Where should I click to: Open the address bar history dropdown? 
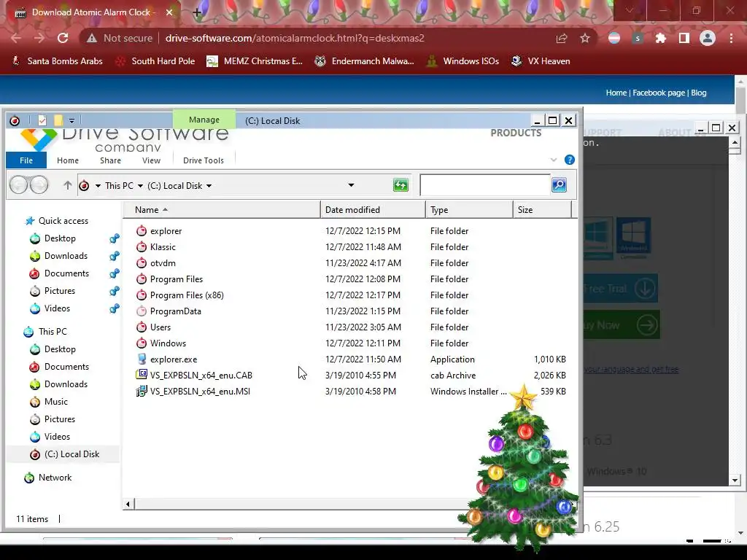point(351,185)
